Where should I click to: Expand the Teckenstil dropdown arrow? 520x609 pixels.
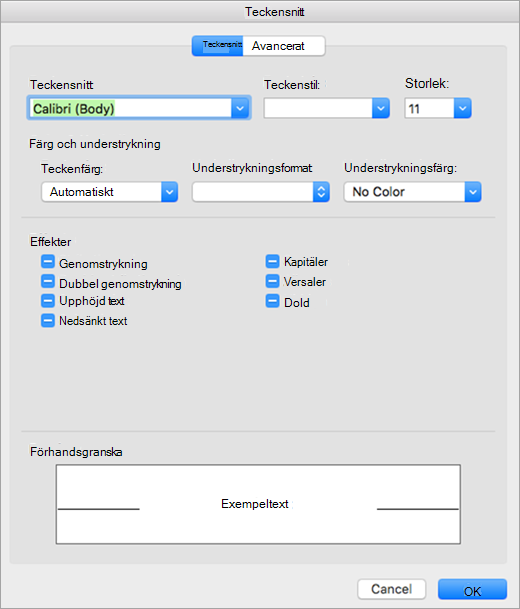pos(381,108)
